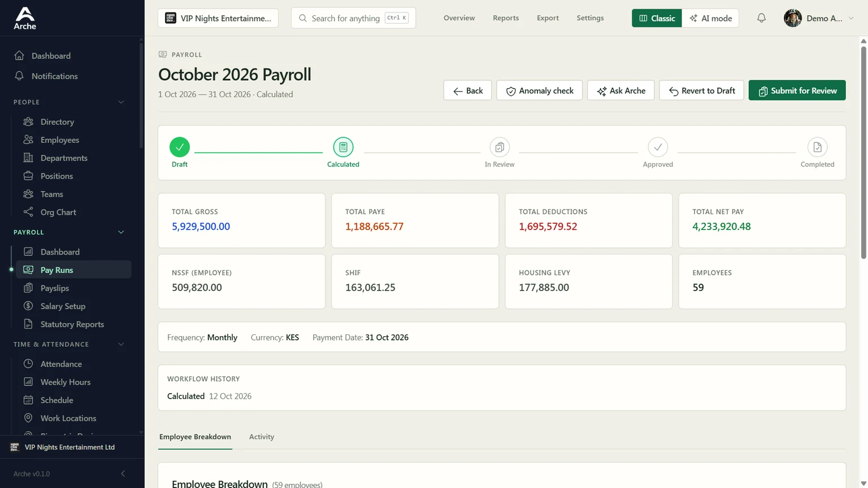Click the Completed step document icon
Viewport: 868px width, 488px height.
817,147
